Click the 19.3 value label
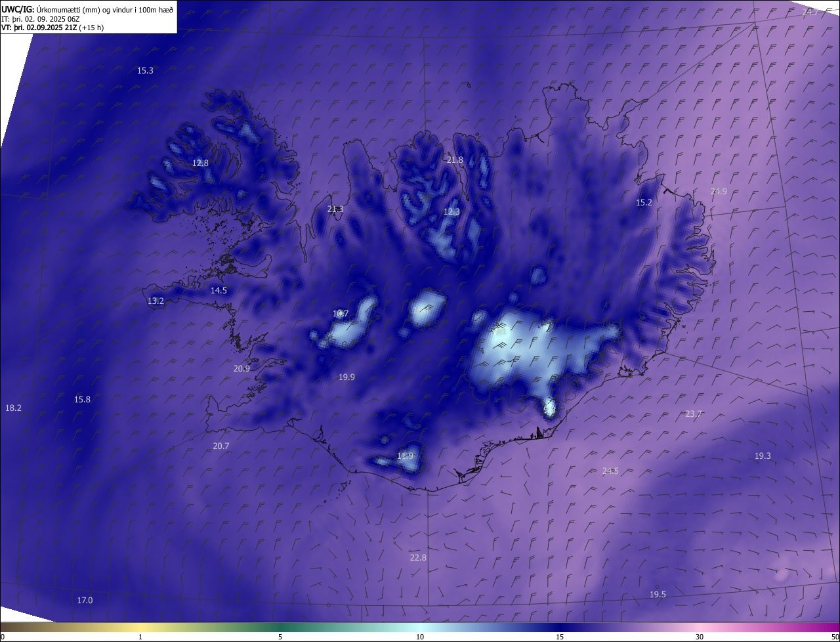840x642 pixels. point(763,456)
